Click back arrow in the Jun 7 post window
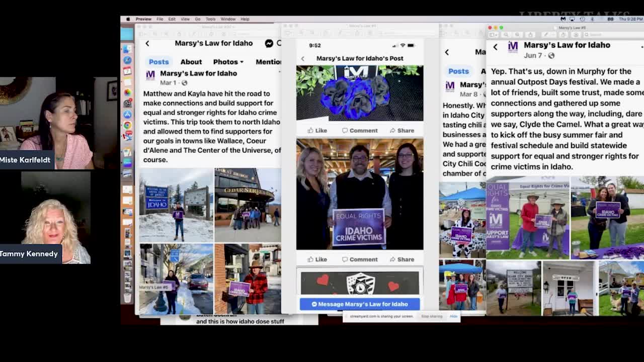Viewport: 644px width, 362px height. pyautogui.click(x=495, y=47)
